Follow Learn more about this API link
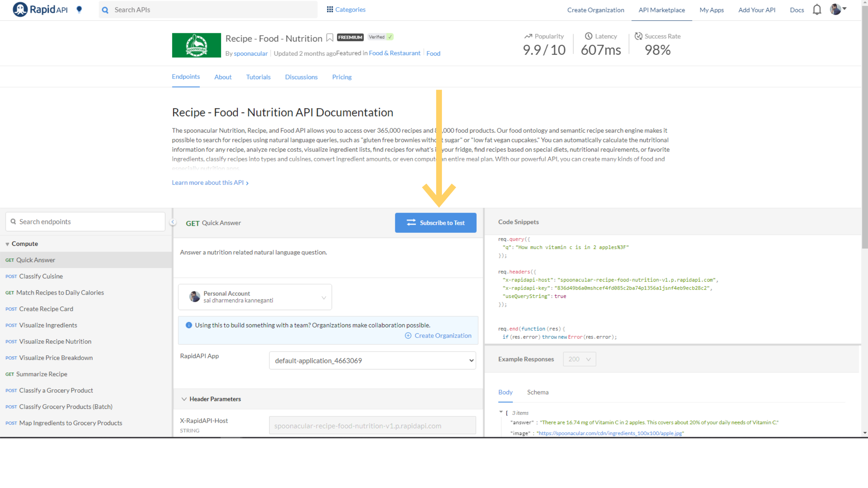The width and height of the screenshot is (868, 488). click(210, 183)
